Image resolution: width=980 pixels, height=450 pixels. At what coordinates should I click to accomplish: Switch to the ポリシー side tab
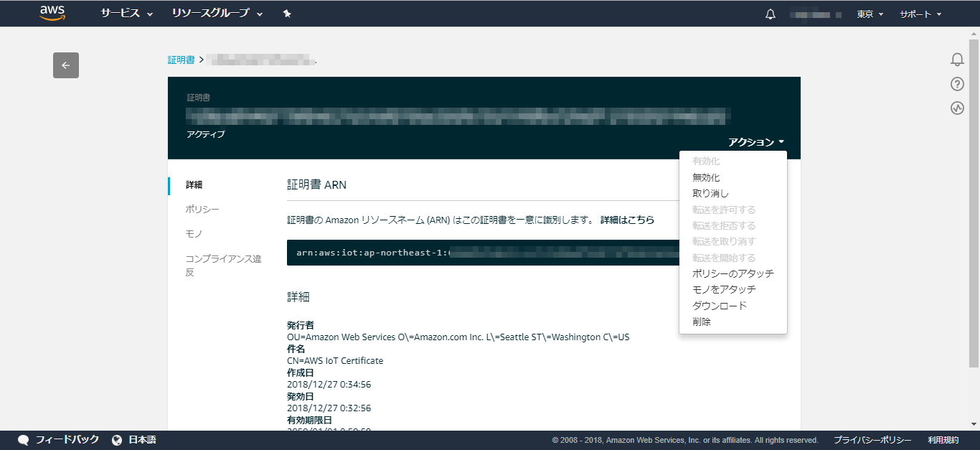pos(202,209)
